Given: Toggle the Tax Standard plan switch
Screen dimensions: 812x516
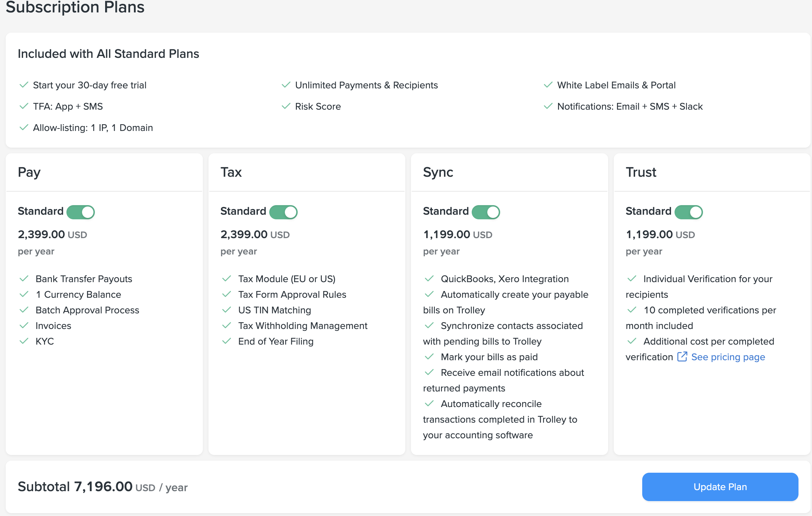Looking at the screenshot, I should point(283,212).
